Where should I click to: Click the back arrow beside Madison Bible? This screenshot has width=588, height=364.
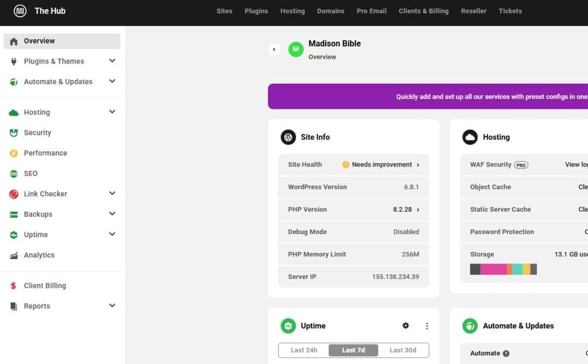(x=274, y=50)
